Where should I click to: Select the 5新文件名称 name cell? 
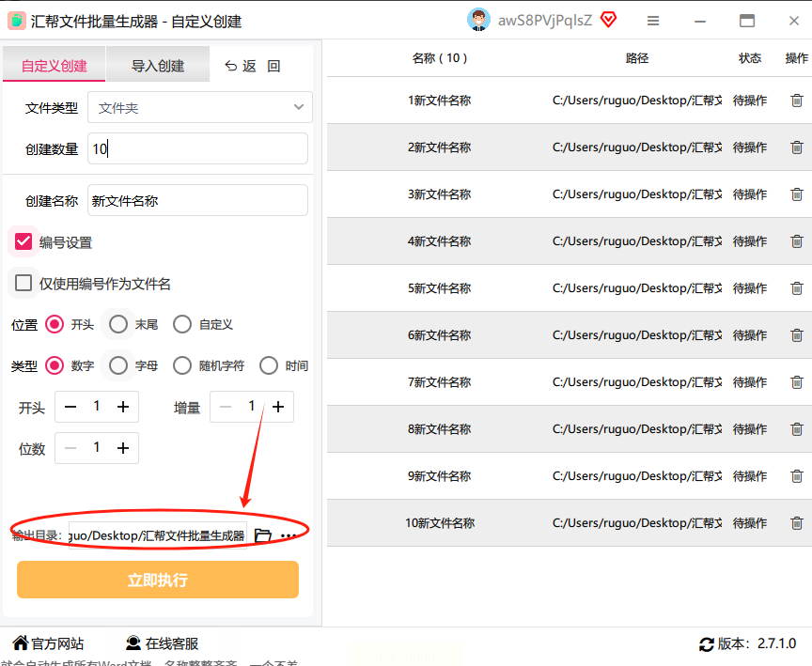[x=440, y=288]
